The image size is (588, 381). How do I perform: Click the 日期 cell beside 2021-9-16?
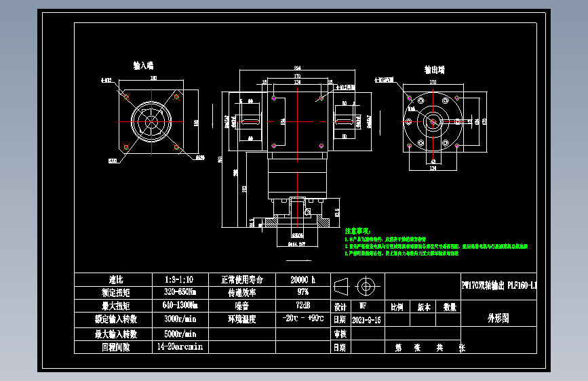[340, 320]
